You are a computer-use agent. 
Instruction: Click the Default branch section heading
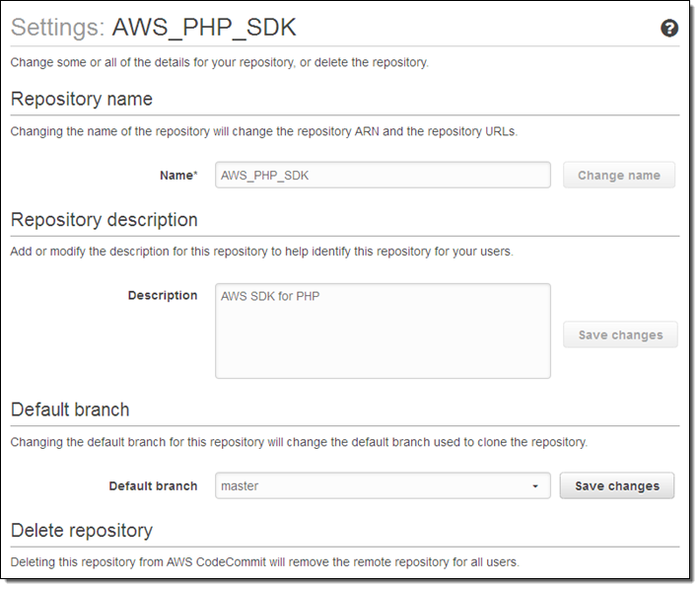[x=70, y=409]
